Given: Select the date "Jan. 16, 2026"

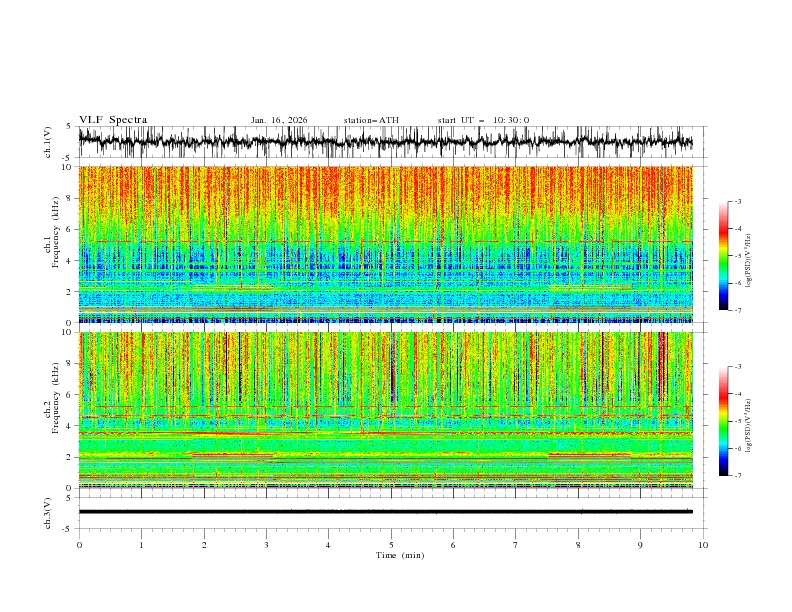Looking at the screenshot, I should [279, 120].
